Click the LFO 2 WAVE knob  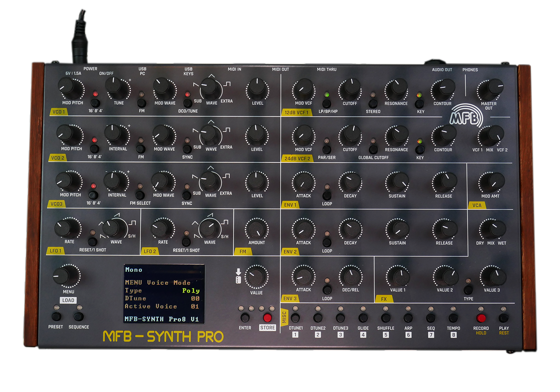click(x=210, y=228)
